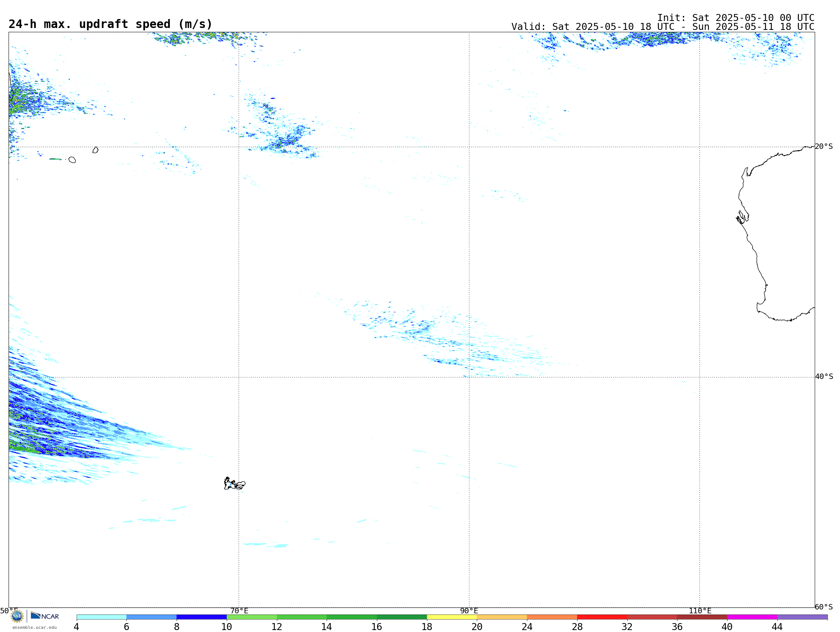Select the purple above-44 colorbar segment

click(802, 617)
